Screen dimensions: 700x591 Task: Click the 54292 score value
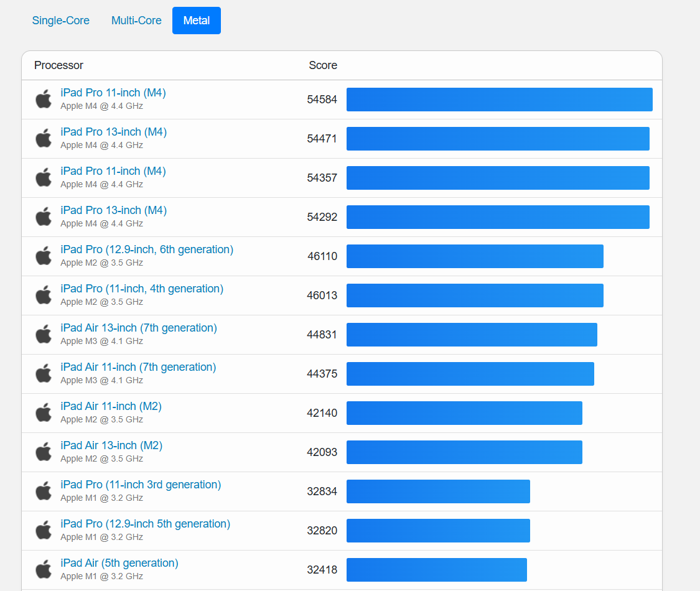coord(322,217)
